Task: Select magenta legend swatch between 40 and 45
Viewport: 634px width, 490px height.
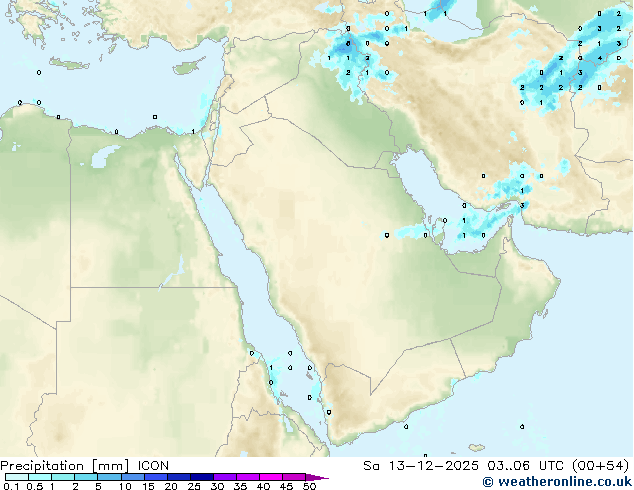Action: click(271, 477)
